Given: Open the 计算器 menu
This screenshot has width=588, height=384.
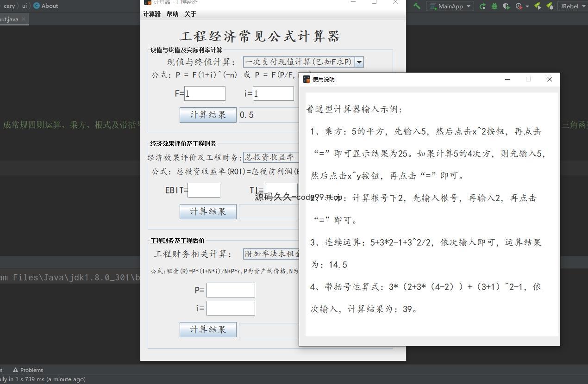Looking at the screenshot, I should [x=152, y=14].
